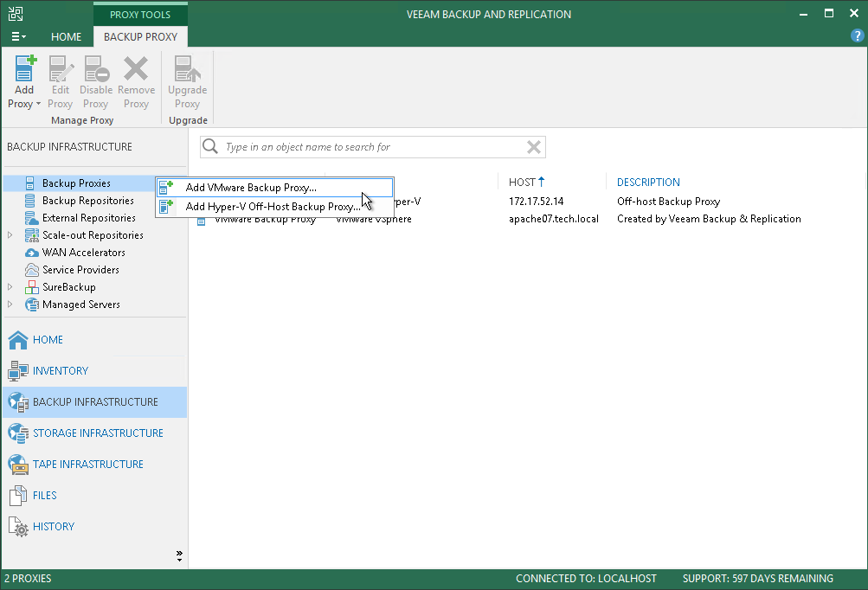Screen dimensions: 868x590
Task: Click the PROXY TOOLS contextual tab
Action: (x=140, y=15)
